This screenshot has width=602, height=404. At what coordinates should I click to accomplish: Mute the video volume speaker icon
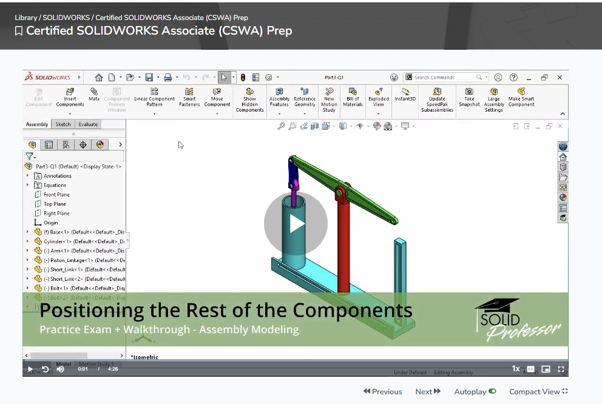[61, 369]
